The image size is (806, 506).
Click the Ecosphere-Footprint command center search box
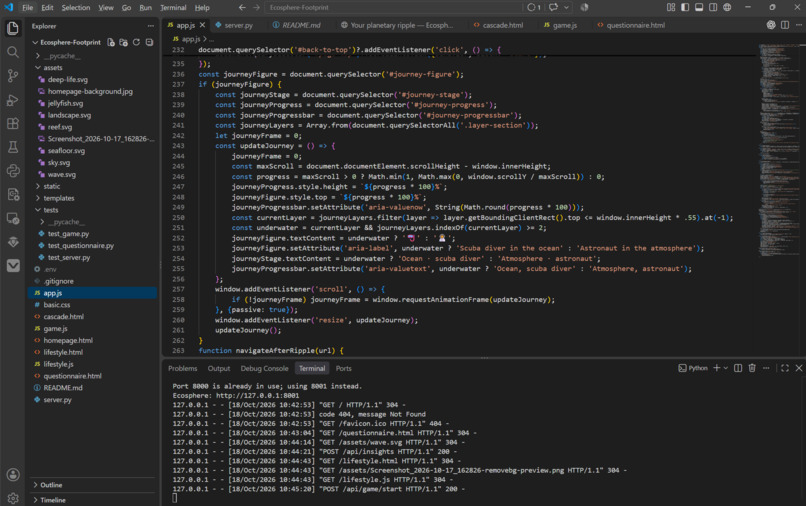(x=393, y=7)
